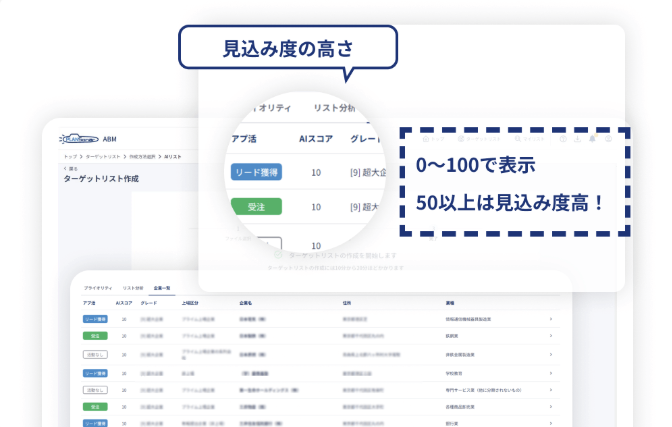This screenshot has height=427, width=672.
Task: Select the 企業一覧 tab
Action: coord(162,287)
